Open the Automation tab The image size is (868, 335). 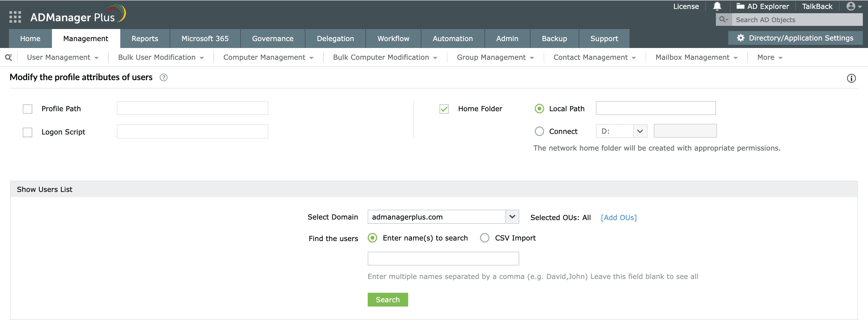452,39
